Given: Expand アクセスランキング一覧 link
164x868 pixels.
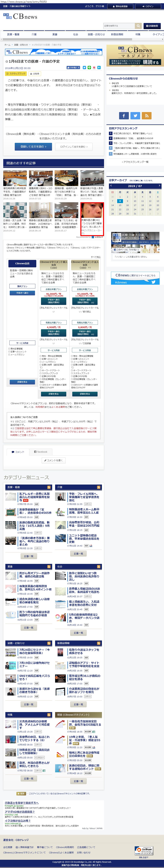Looking at the screenshot, I should [x=135, y=162].
